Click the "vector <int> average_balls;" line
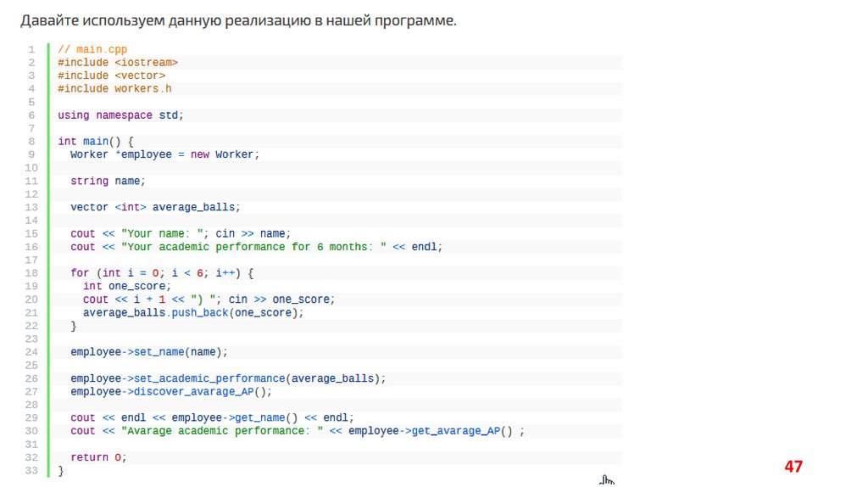 (155, 207)
